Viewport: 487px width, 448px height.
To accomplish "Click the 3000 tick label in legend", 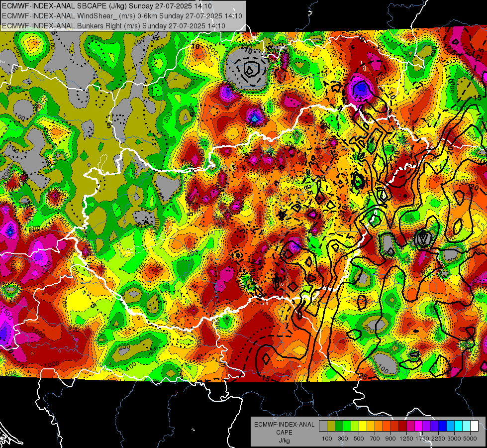I will (x=454, y=439).
